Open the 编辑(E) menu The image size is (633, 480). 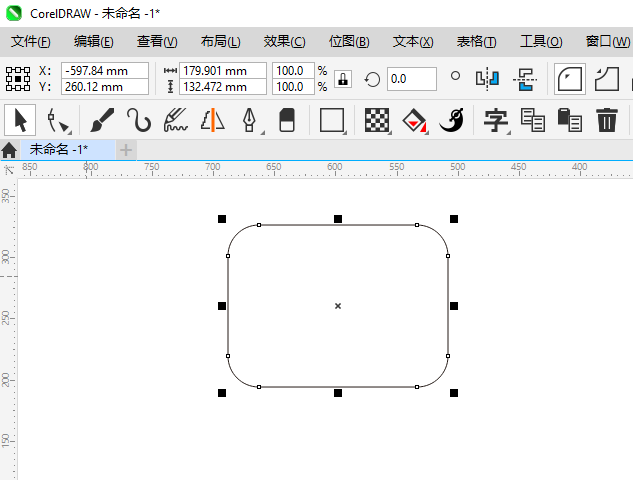tap(94, 42)
